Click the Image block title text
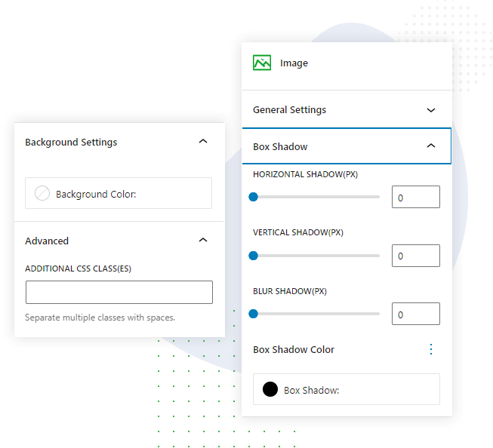The image size is (493, 448). (x=294, y=63)
